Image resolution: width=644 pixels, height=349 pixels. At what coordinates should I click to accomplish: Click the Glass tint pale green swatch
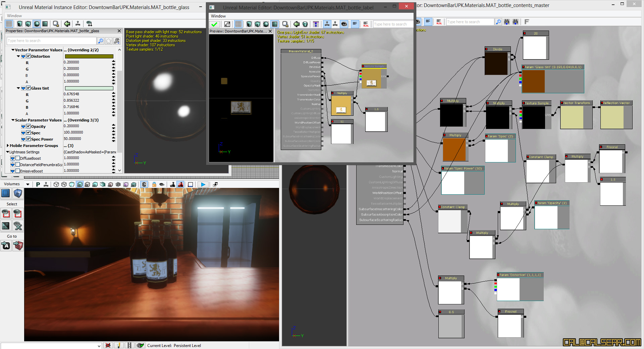pyautogui.click(x=89, y=88)
